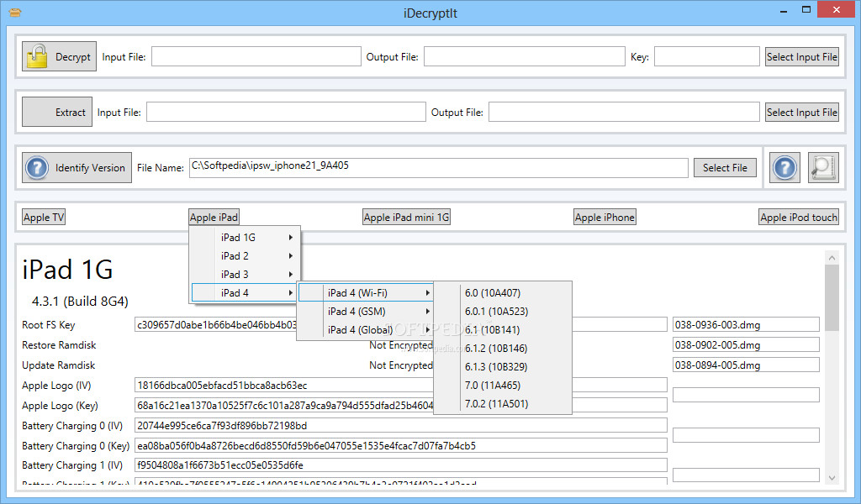Open the Apple iPod touch menu
The height and width of the screenshot is (504, 861).
click(x=799, y=218)
